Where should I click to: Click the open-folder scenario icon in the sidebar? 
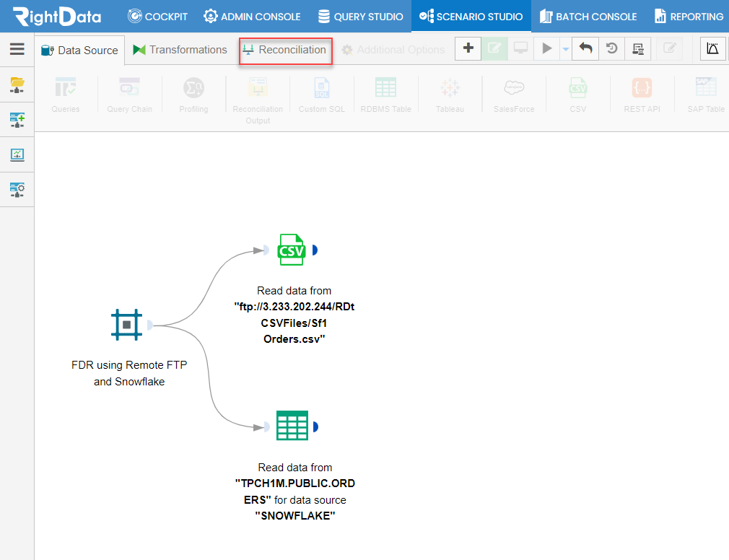[x=17, y=84]
